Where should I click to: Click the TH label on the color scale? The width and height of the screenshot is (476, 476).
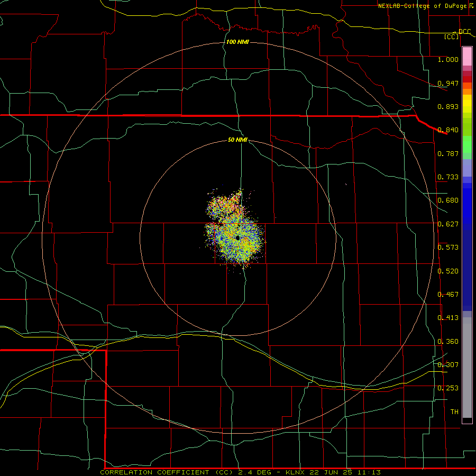454,412
